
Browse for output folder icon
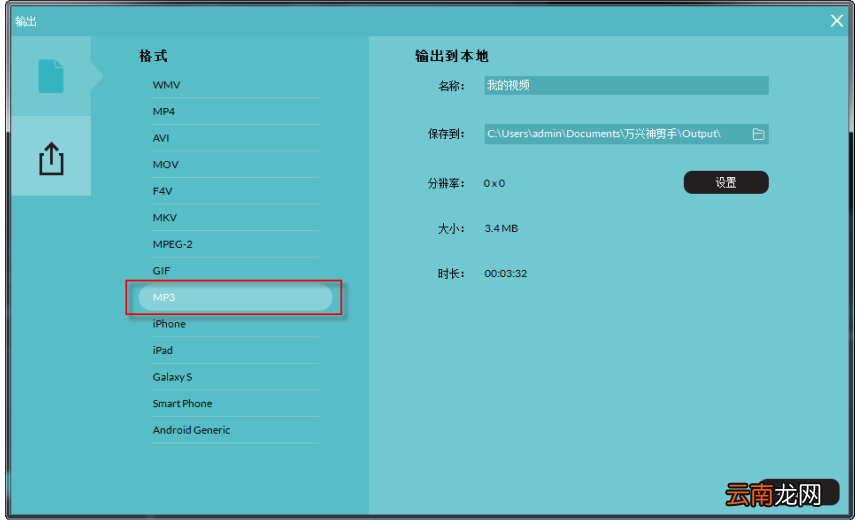[x=758, y=134]
